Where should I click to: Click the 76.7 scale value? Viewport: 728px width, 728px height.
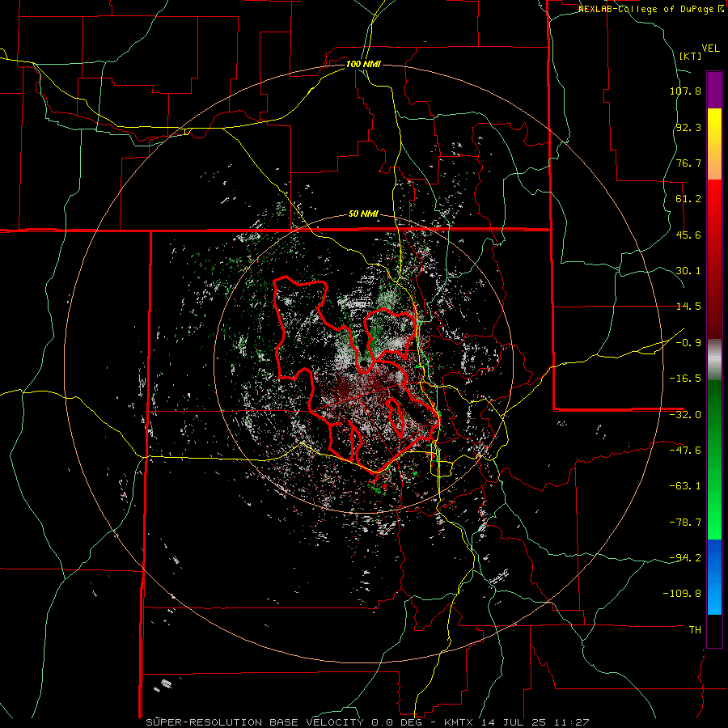688,163
